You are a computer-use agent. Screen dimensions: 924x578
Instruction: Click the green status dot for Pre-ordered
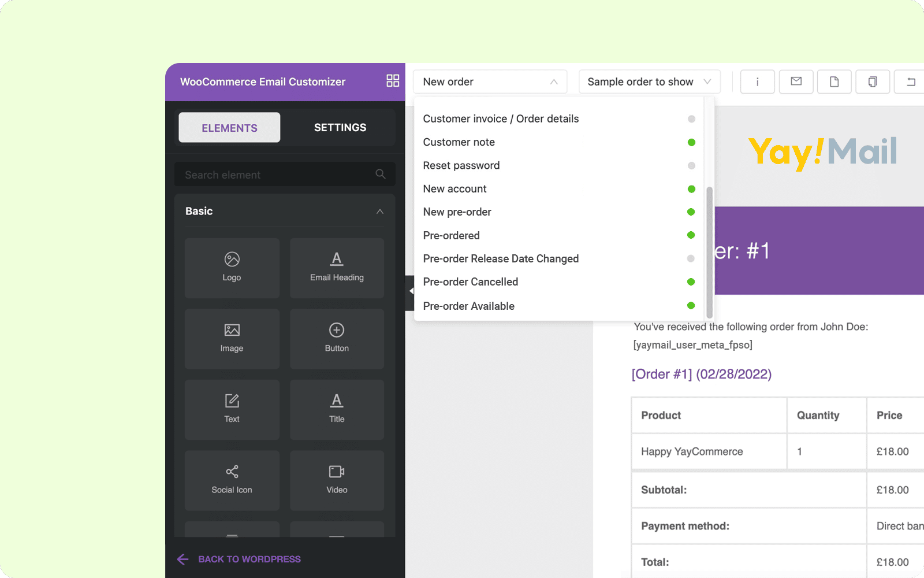(691, 235)
